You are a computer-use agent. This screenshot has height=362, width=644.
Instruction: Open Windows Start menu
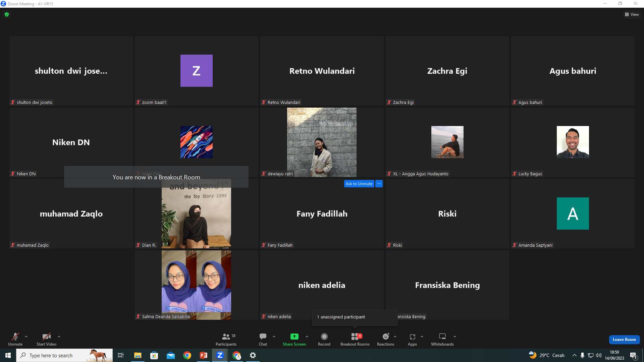[x=8, y=355]
